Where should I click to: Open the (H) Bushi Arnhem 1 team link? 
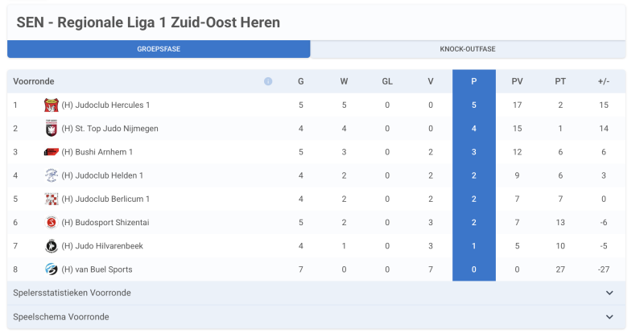(97, 152)
